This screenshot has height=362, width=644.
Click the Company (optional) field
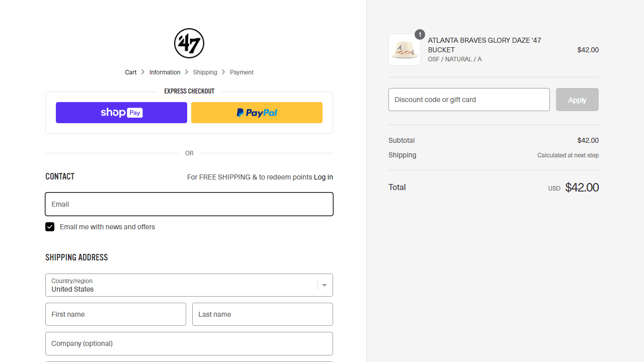189,343
